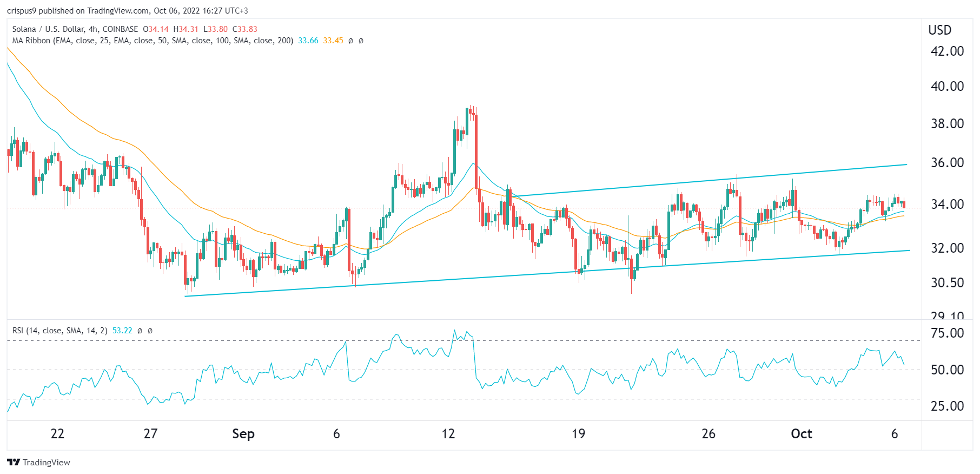Click the MA Ribbon value 33.45
The height and width of the screenshot is (474, 980).
pyautogui.click(x=333, y=41)
